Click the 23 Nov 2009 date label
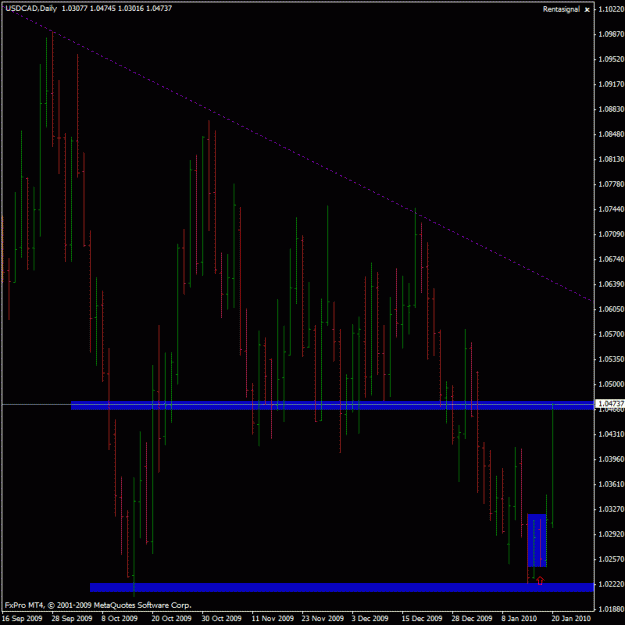 [x=322, y=619]
